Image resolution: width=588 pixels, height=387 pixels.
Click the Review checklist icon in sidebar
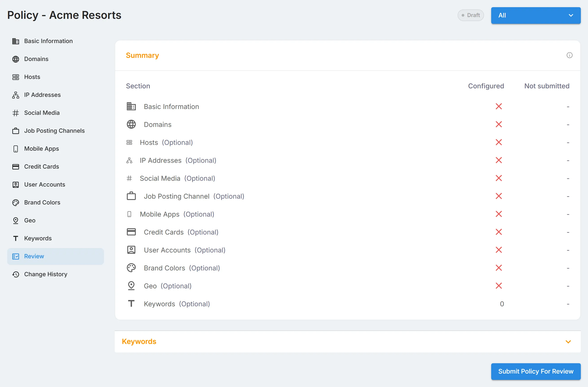(15, 257)
